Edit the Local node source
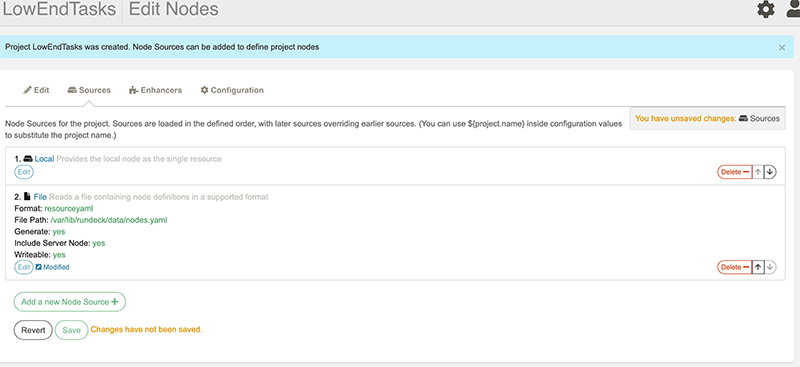The height and width of the screenshot is (367, 800). 23,172
